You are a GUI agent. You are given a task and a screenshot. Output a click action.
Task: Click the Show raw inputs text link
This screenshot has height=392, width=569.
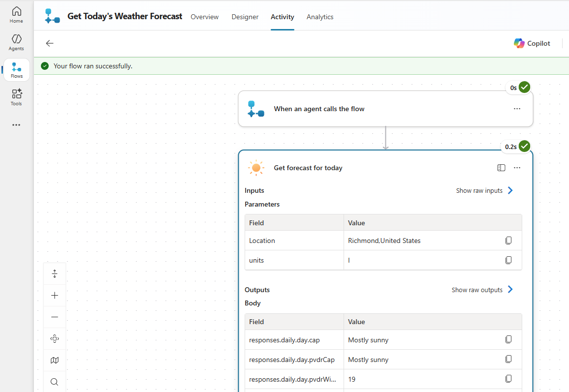479,191
